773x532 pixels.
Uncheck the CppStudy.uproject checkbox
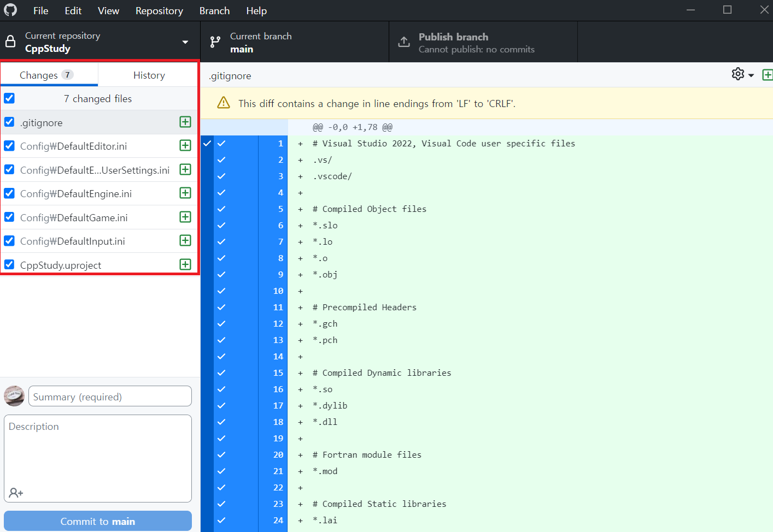(9, 264)
